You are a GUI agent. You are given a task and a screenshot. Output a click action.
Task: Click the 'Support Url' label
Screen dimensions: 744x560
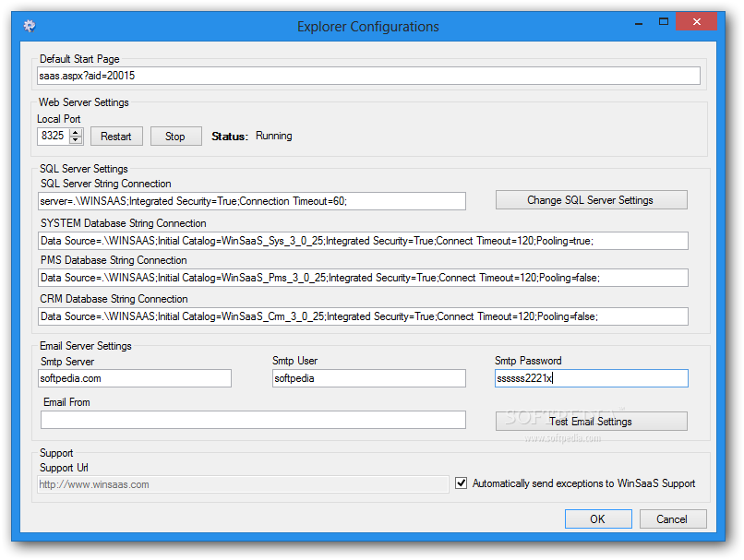(x=64, y=468)
